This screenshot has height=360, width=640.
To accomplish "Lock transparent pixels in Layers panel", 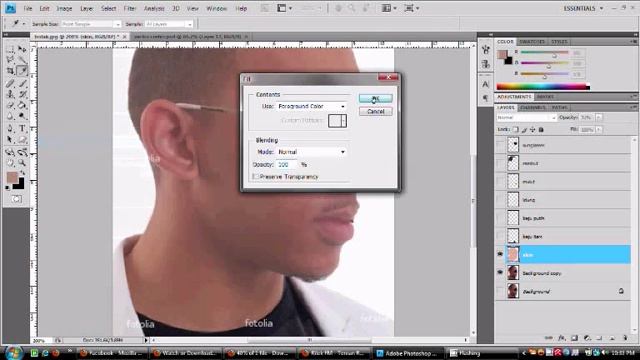I will (x=516, y=130).
